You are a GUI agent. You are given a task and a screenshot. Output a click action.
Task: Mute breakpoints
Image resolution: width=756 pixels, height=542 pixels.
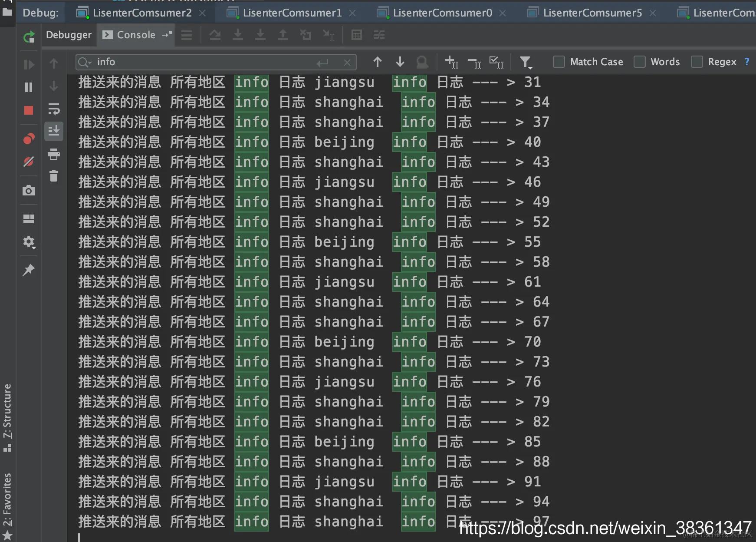tap(28, 162)
